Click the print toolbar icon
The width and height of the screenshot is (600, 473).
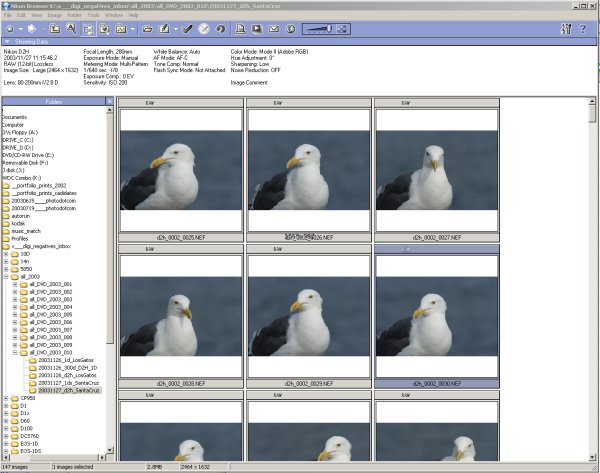click(x=240, y=29)
